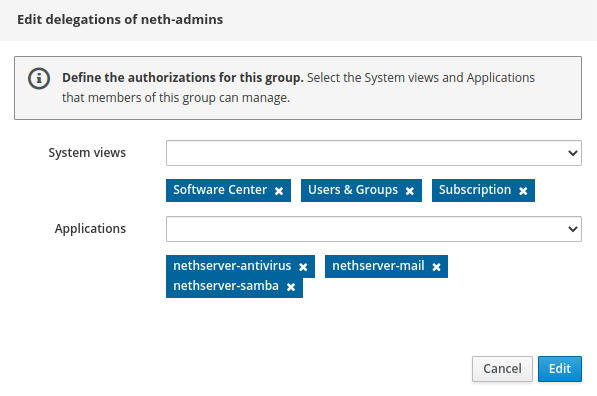
Task: Click the info circle icon
Action: [x=39, y=78]
